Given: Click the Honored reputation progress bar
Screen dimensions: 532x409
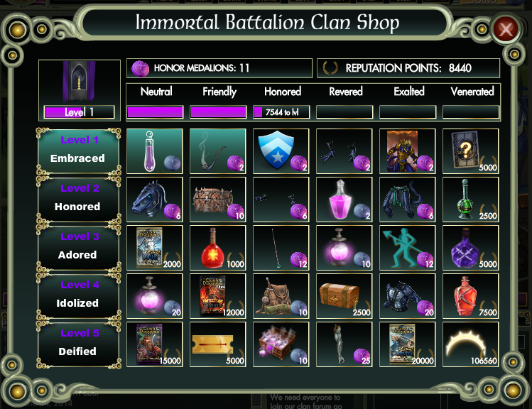Looking at the screenshot, I should 281,112.
